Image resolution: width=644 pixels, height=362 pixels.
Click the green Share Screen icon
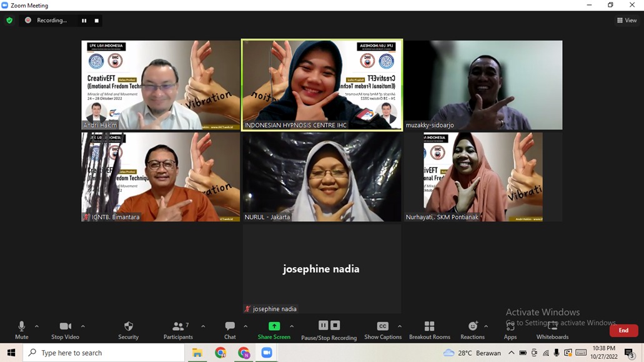point(274,326)
